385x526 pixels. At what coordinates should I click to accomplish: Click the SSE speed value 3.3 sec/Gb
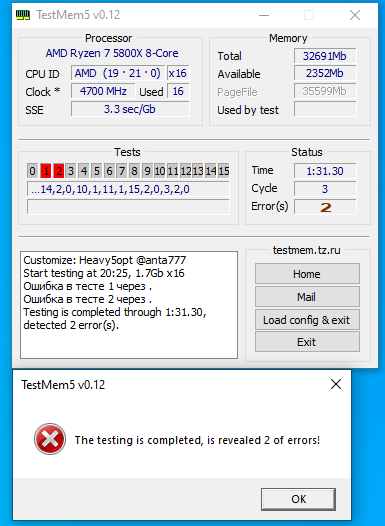coord(130,109)
